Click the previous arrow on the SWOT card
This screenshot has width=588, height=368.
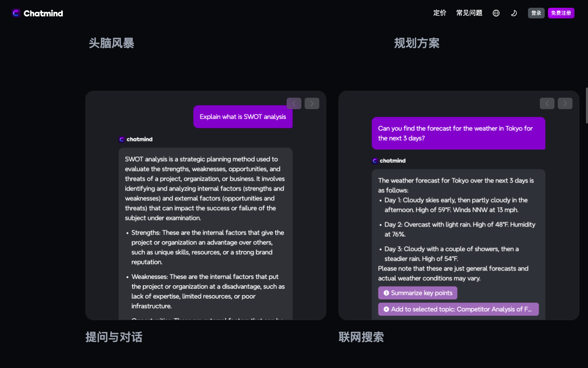click(294, 103)
